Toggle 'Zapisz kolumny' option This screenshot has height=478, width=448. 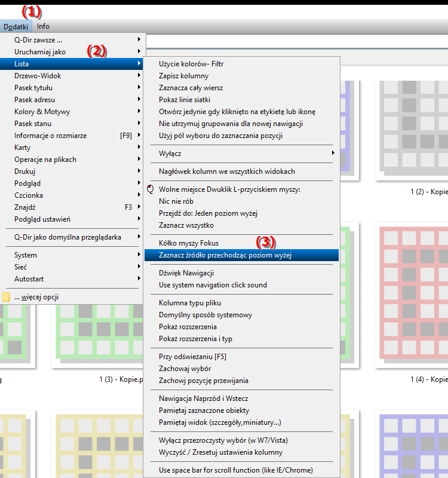(x=241, y=76)
